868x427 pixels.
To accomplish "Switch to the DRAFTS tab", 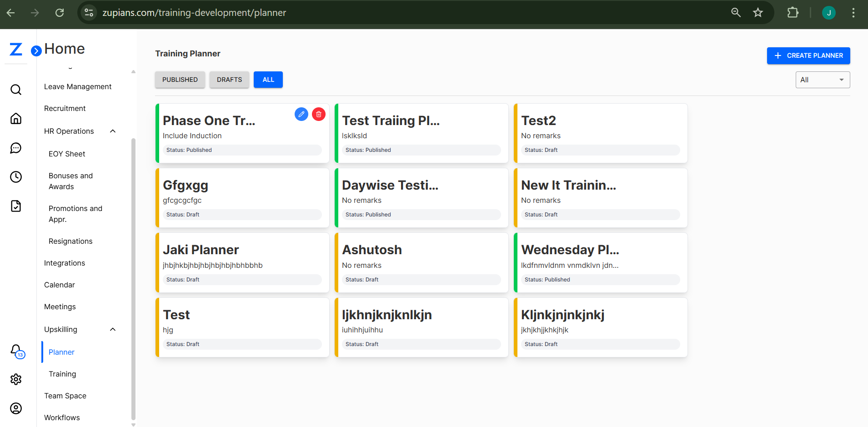I will (229, 80).
